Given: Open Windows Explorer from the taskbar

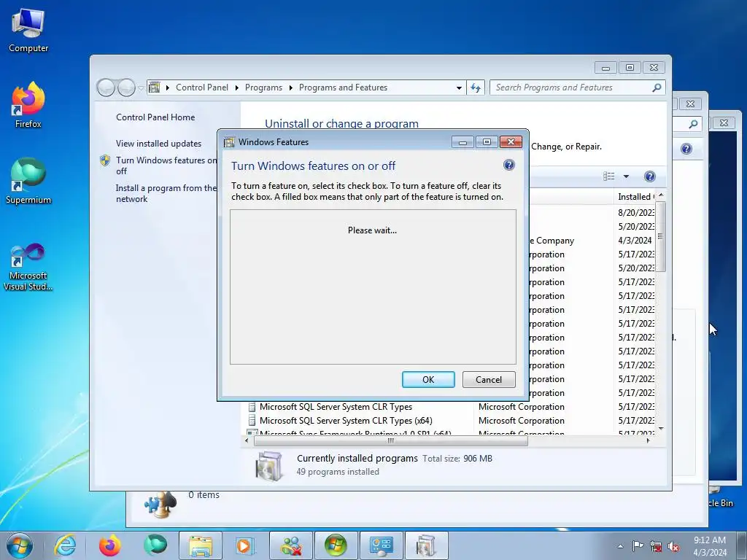Looking at the screenshot, I should tap(201, 545).
